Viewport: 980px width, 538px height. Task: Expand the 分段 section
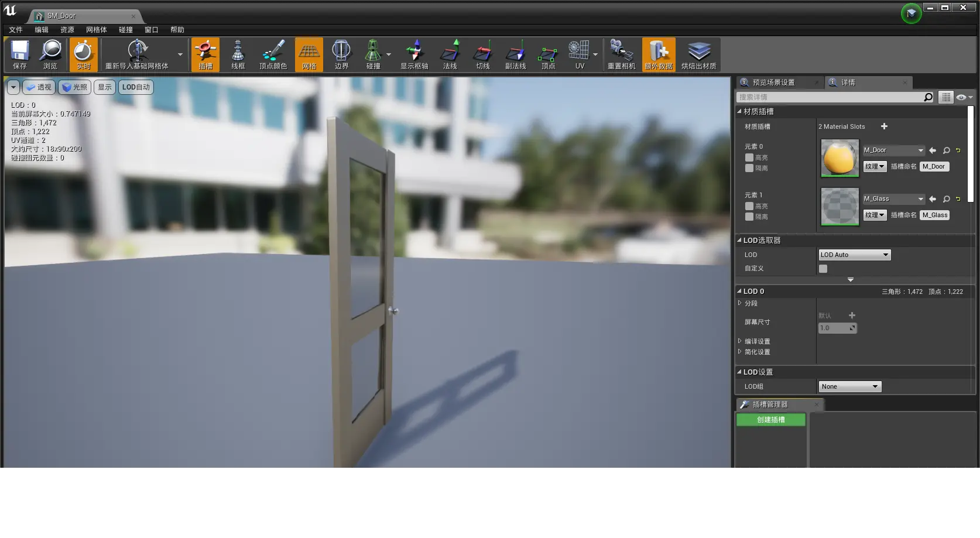click(x=740, y=303)
